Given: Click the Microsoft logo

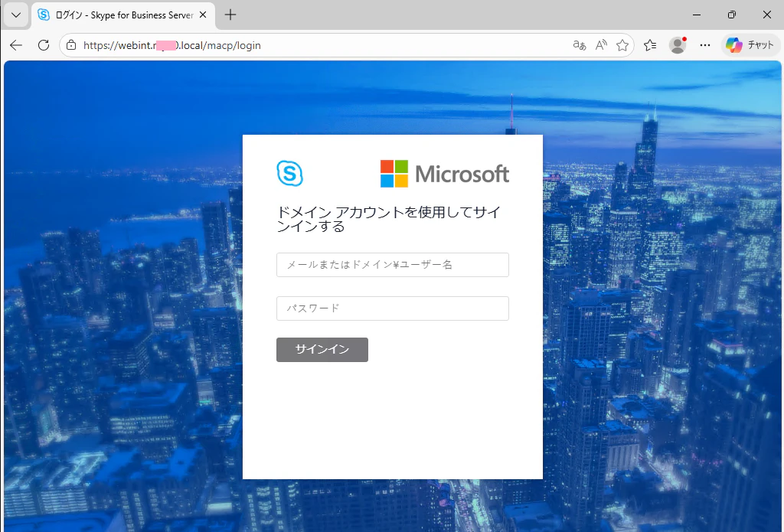Looking at the screenshot, I should tap(445, 174).
